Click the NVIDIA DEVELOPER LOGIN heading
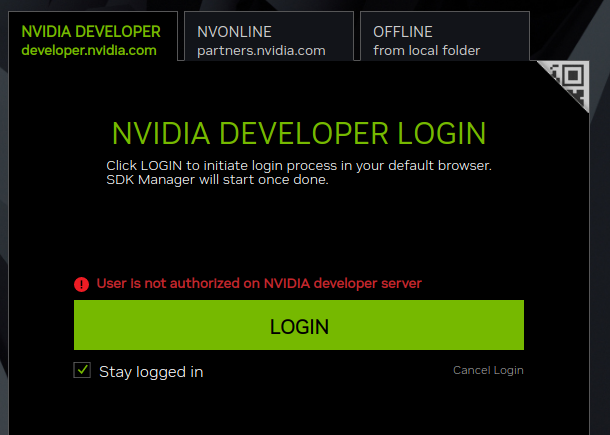This screenshot has height=435, width=610. (299, 133)
